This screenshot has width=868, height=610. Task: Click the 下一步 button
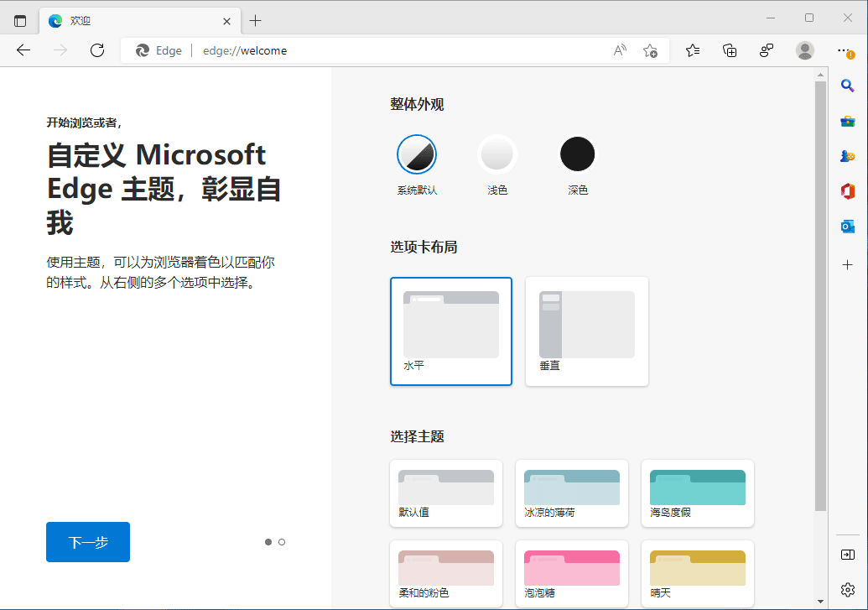tap(88, 542)
